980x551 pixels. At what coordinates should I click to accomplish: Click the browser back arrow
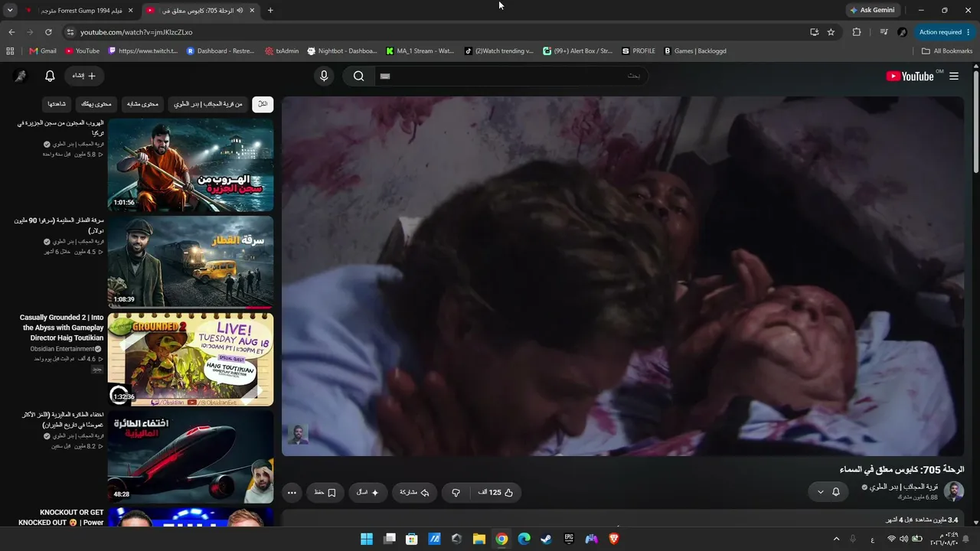[11, 32]
